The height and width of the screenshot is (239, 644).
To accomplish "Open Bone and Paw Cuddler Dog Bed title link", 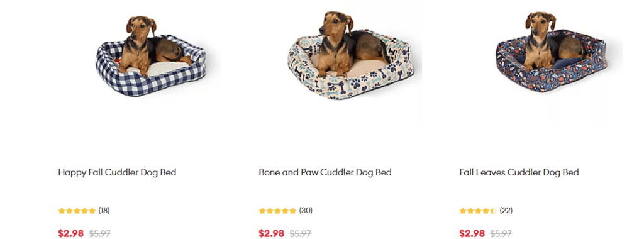I will 325,172.
